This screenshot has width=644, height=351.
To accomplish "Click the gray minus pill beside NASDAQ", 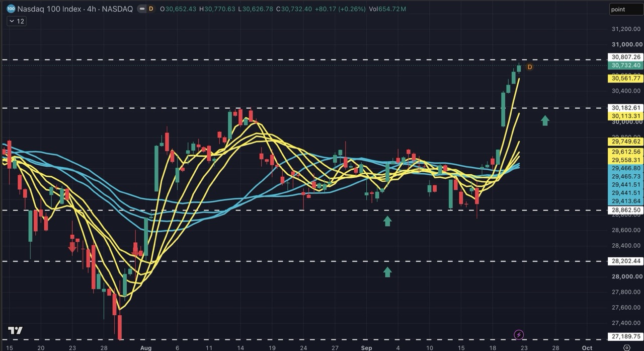I will click(x=141, y=9).
